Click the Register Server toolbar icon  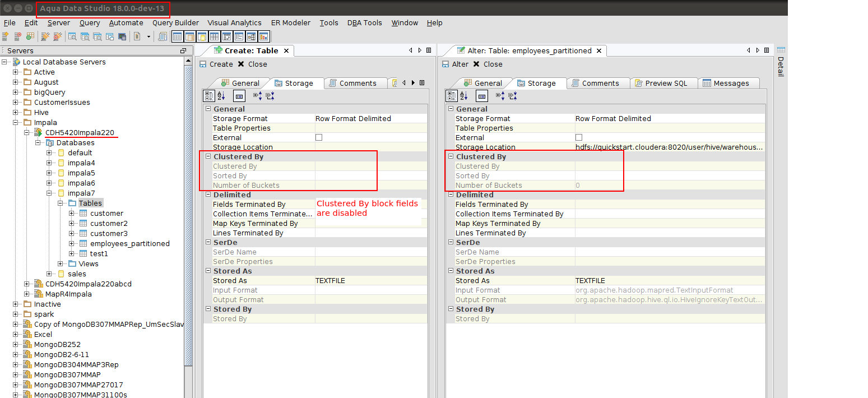5,36
